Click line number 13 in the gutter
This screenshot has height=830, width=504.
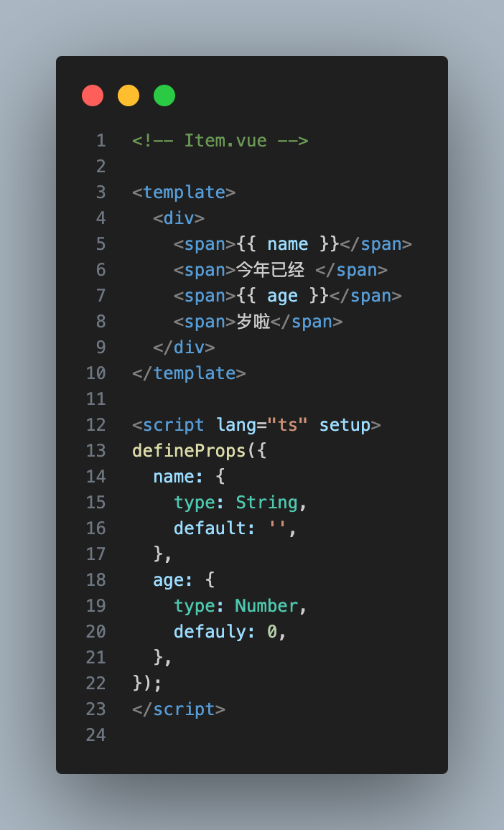(95, 451)
